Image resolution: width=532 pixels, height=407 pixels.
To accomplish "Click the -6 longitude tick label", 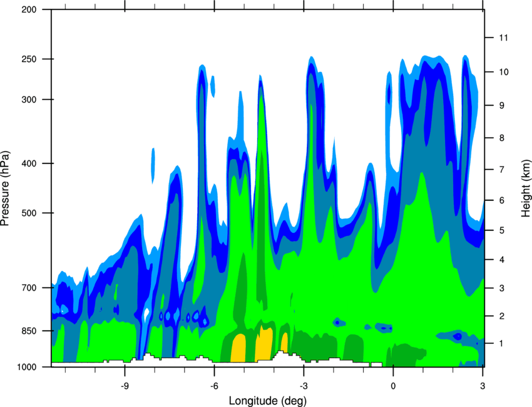I will [214, 386].
